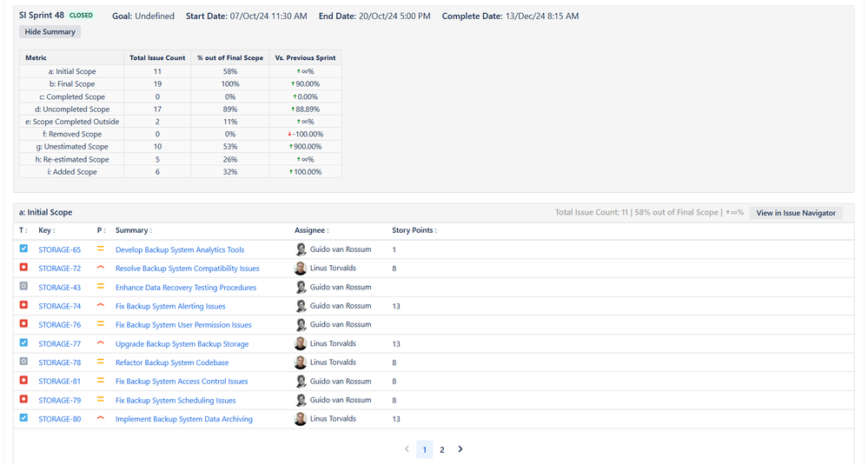Click bug type icon for STORAGE-74
This screenshot has height=465, width=868.
point(23,305)
